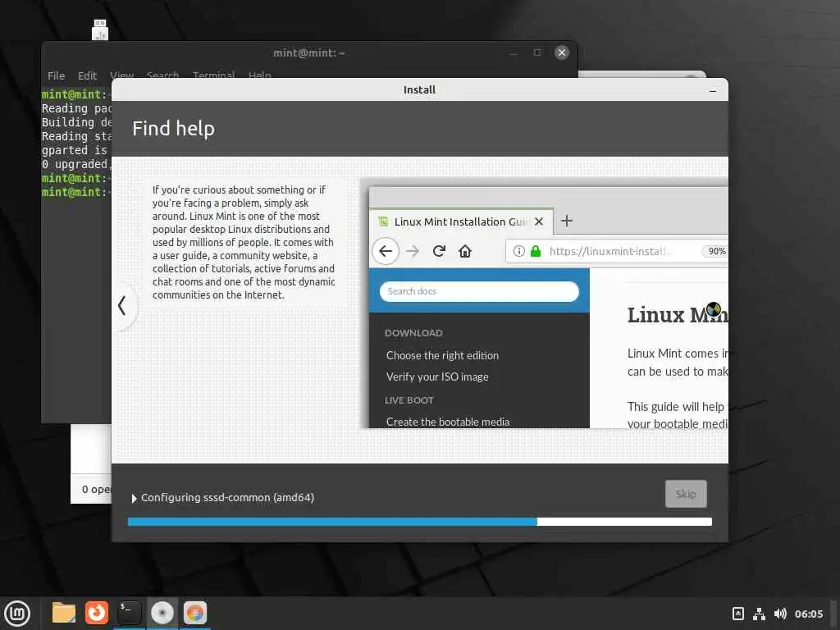The image size is (840, 630).
Task: Click the GParted taskbar icon
Action: [x=195, y=613]
